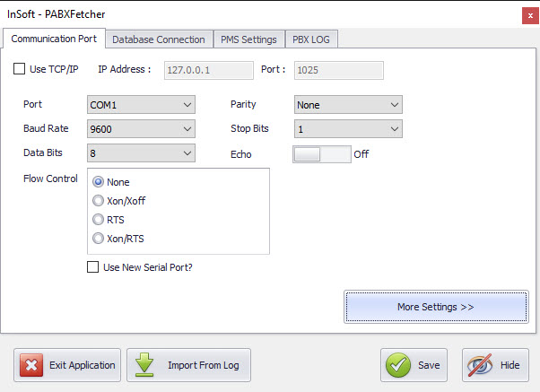
Task: Click the green checkmark Save button
Action: pos(414,365)
